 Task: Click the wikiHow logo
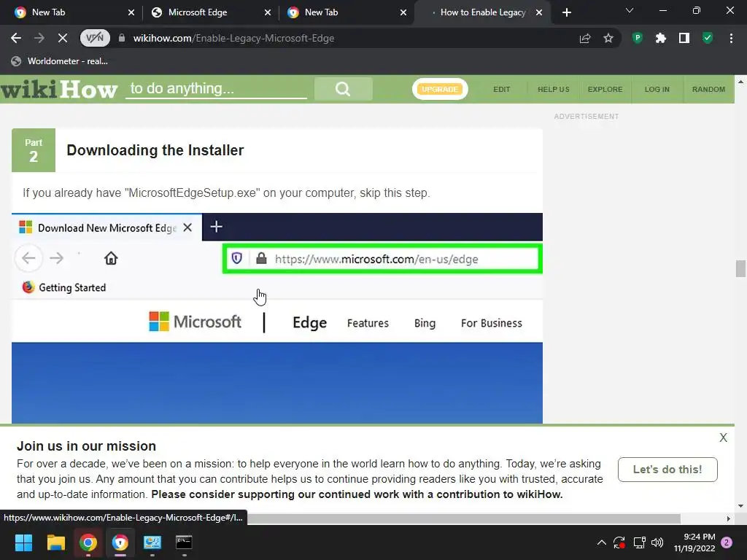coord(59,89)
